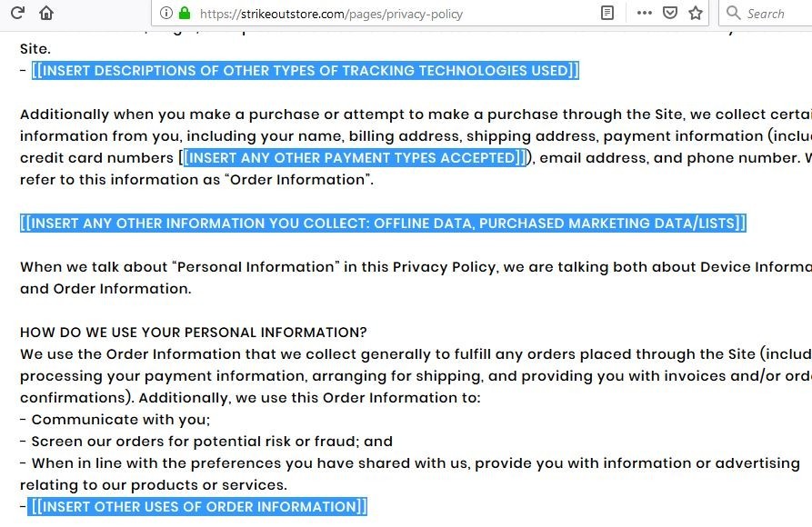Screen dimensions: 812x527
Task: Click inside the Search field
Action: click(x=768, y=14)
